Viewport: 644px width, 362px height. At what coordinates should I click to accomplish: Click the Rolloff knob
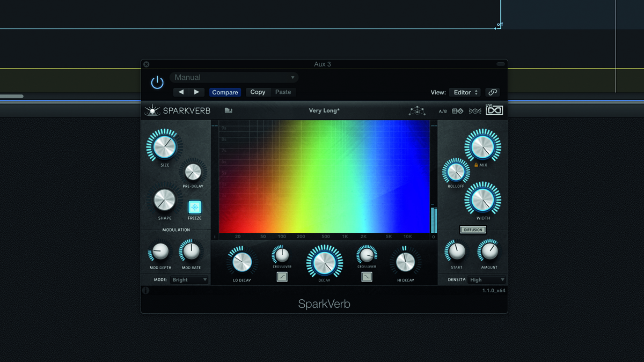[x=456, y=172]
